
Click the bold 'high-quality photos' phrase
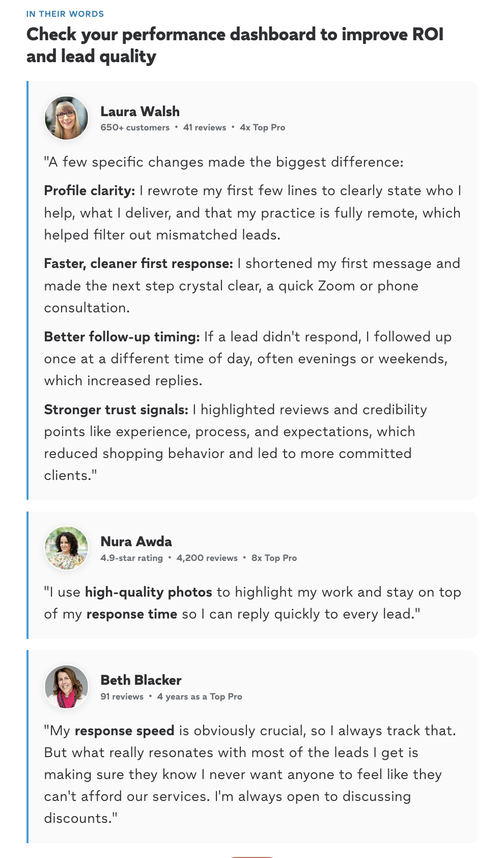click(x=149, y=592)
